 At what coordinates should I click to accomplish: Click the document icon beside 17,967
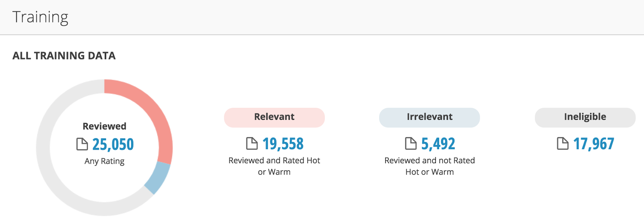pyautogui.click(x=563, y=143)
